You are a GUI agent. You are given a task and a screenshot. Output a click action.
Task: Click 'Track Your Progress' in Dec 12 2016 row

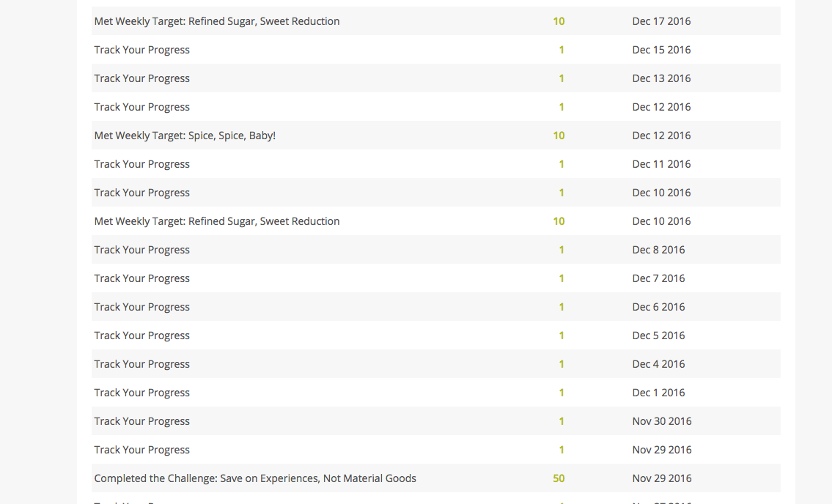coord(141,107)
